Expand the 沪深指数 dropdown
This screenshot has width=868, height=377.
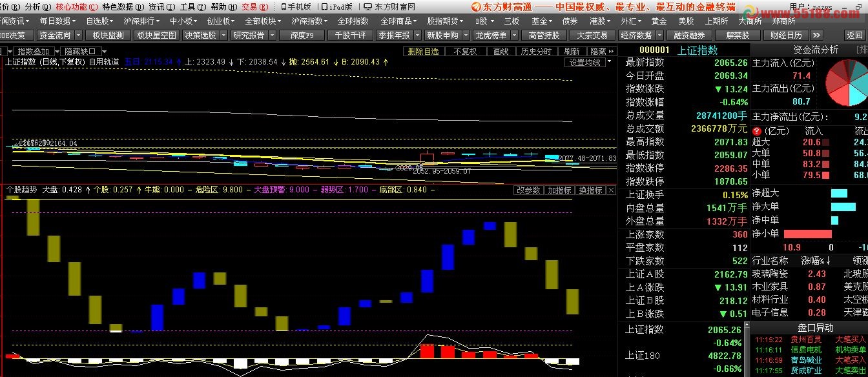(311, 21)
